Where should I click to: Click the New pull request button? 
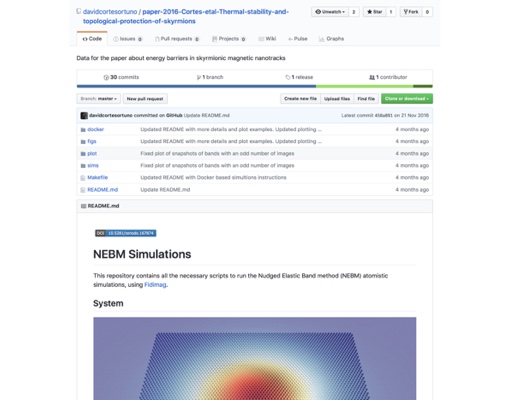click(145, 99)
